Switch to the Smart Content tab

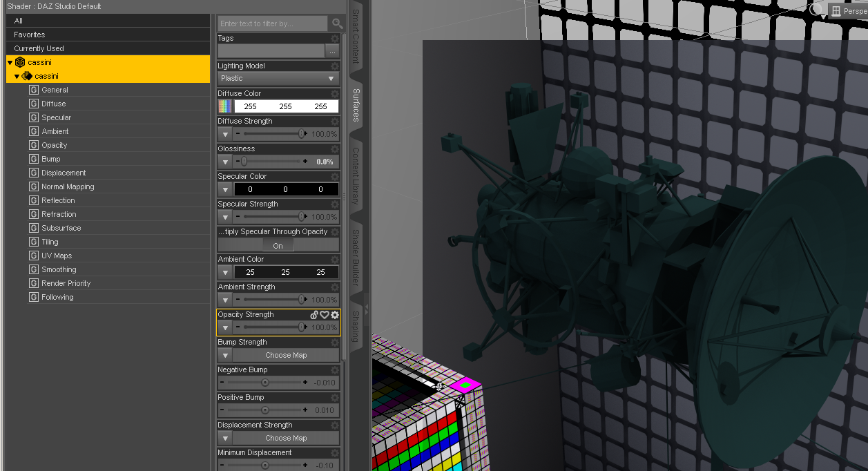coord(356,35)
